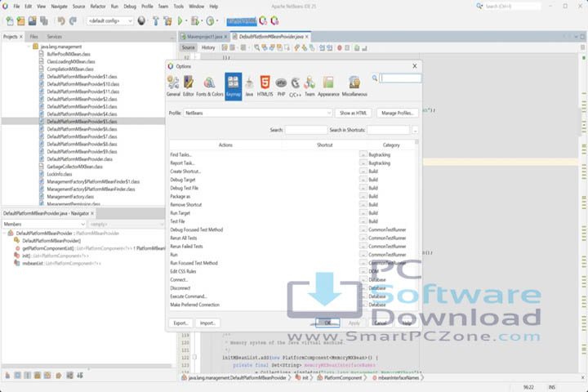Select the Java category in Options
This screenshot has width=588, height=392.
tap(249, 87)
